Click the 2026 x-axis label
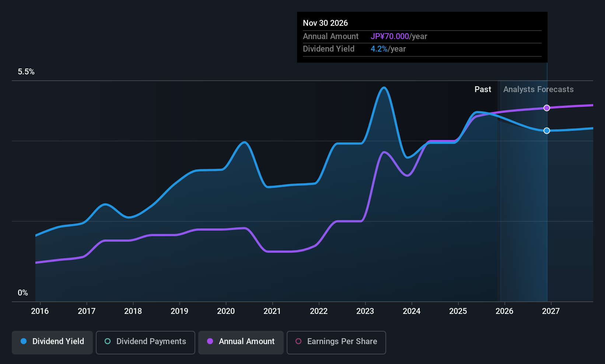Screen dimensions: 605x364 click(x=504, y=311)
